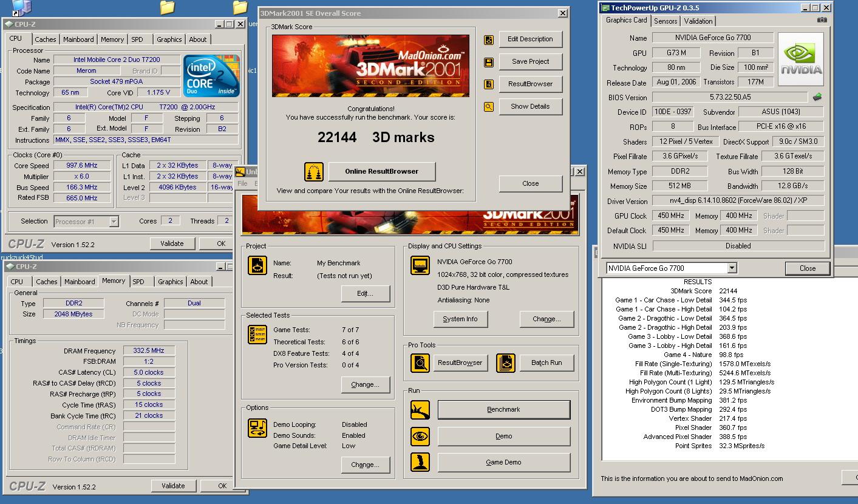858x504 pixels.
Task: Click the Pro Tools ResultBrowser icon
Action: click(420, 363)
